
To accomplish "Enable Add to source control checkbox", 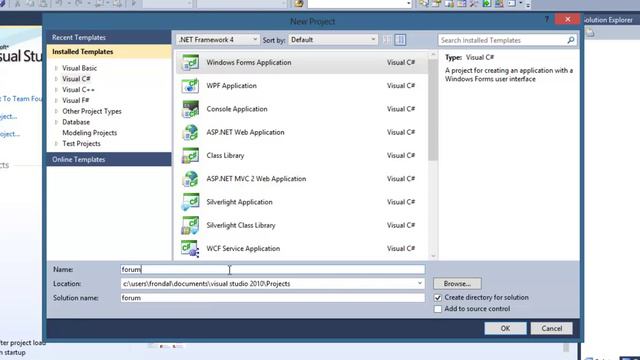I will [438, 309].
